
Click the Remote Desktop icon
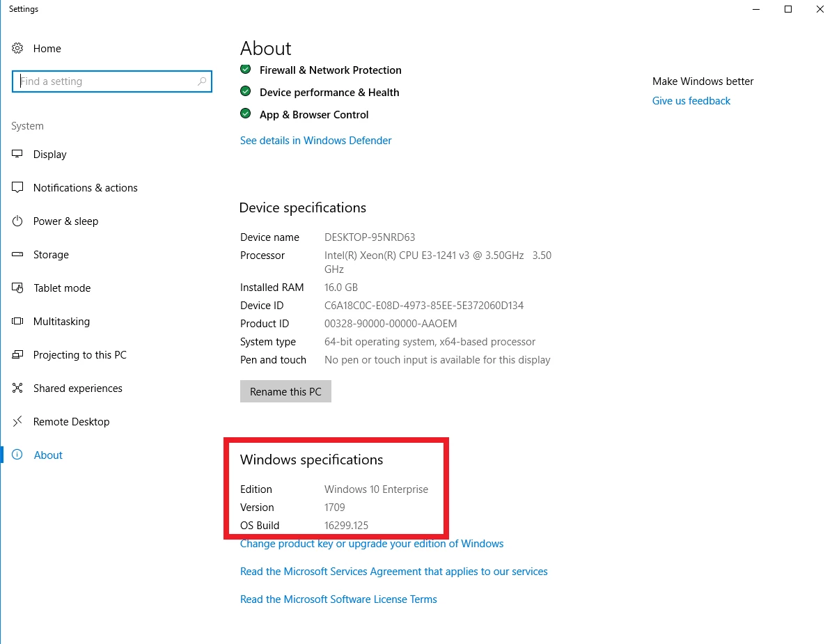click(x=17, y=421)
